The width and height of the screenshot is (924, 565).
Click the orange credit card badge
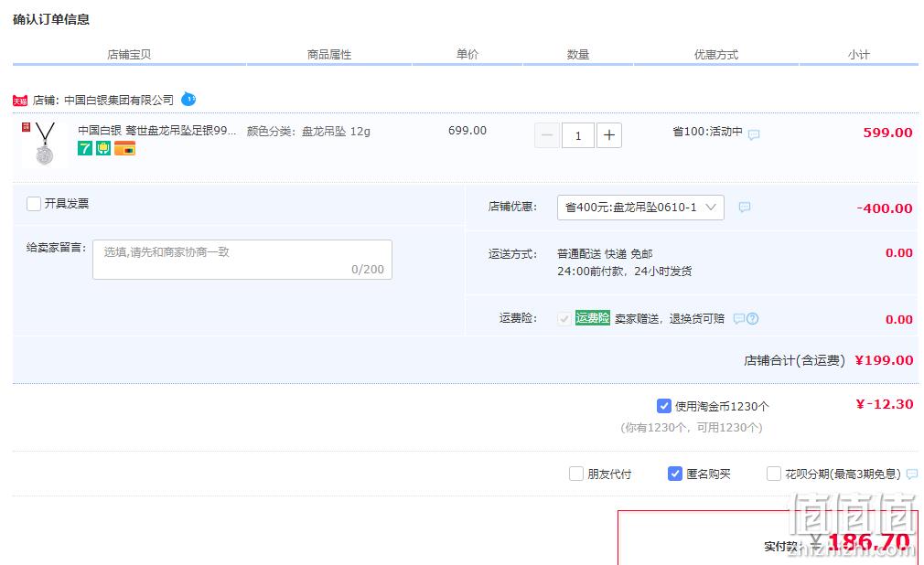125,148
